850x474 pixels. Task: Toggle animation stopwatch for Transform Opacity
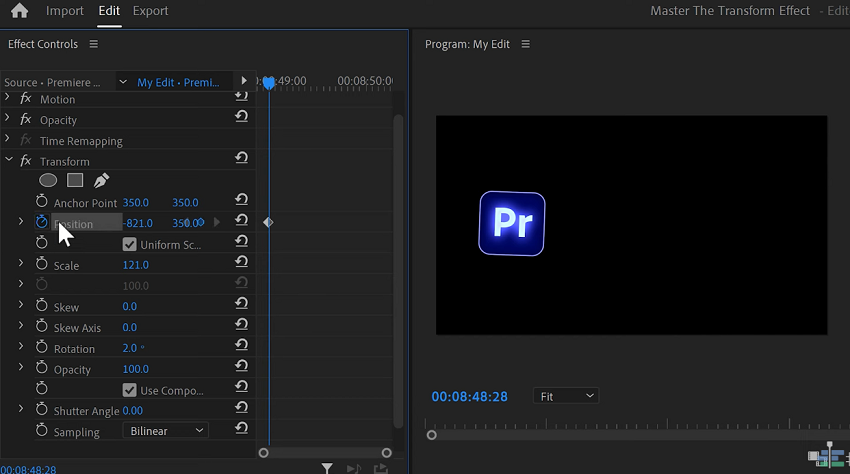point(42,368)
